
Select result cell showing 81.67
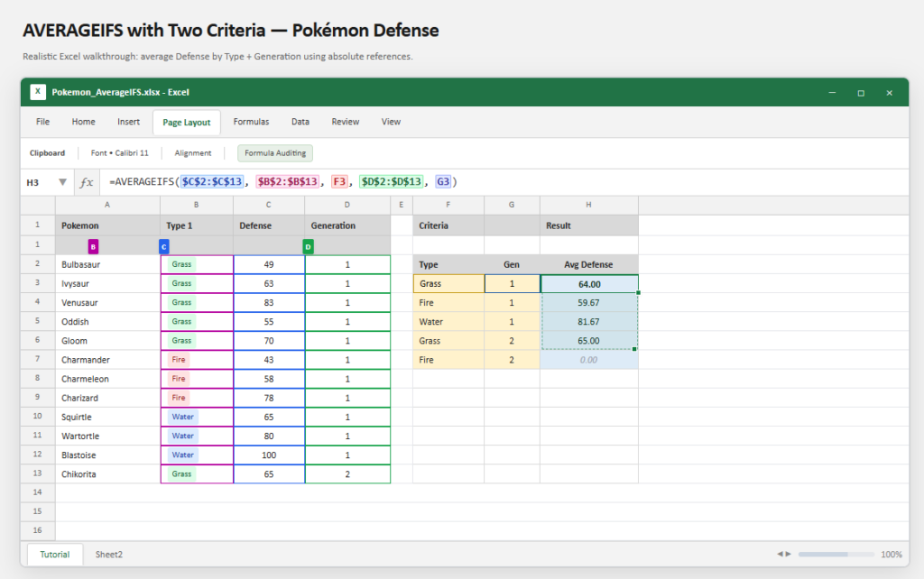pyautogui.click(x=589, y=322)
